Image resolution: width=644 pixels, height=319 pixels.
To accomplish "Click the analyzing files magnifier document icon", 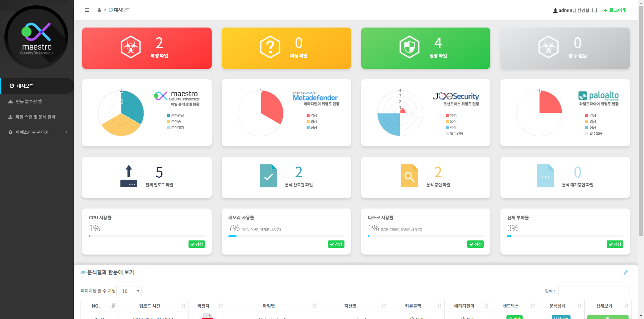I will pos(409,176).
